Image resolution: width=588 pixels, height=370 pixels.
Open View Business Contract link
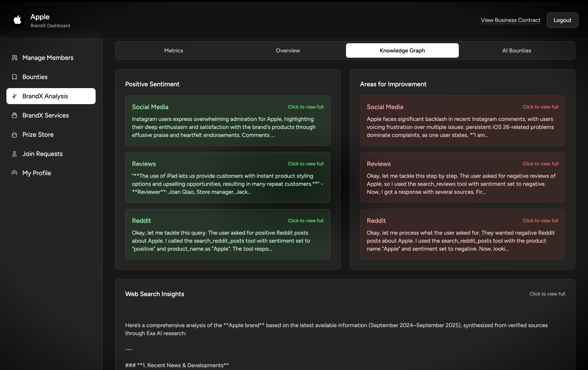510,20
